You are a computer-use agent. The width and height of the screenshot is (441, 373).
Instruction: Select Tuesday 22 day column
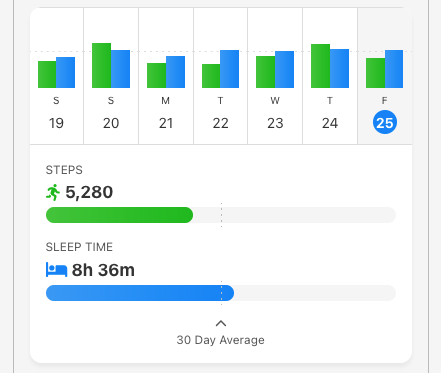tap(220, 76)
